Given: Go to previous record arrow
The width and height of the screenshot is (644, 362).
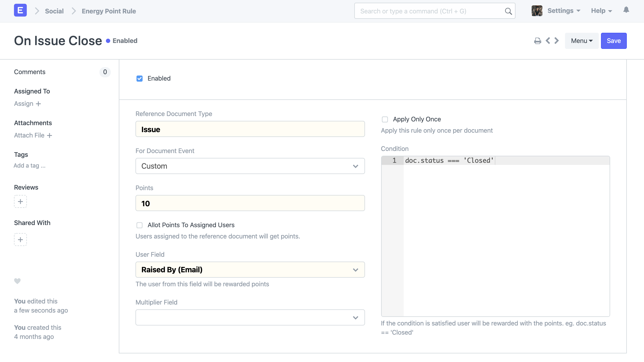Looking at the screenshot, I should pos(548,41).
